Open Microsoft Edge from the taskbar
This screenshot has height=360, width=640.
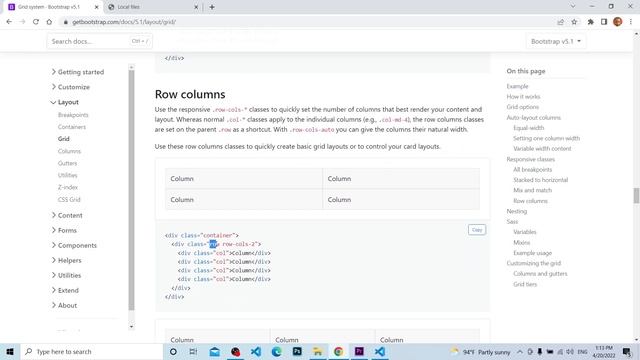(x=276, y=351)
